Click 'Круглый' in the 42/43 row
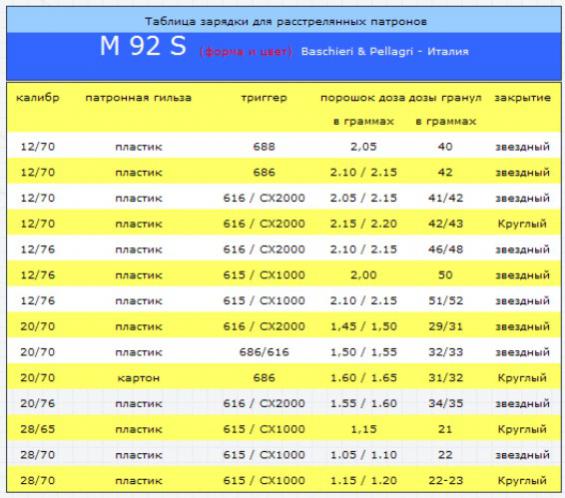Screen dimensions: 565x498 coord(522,224)
